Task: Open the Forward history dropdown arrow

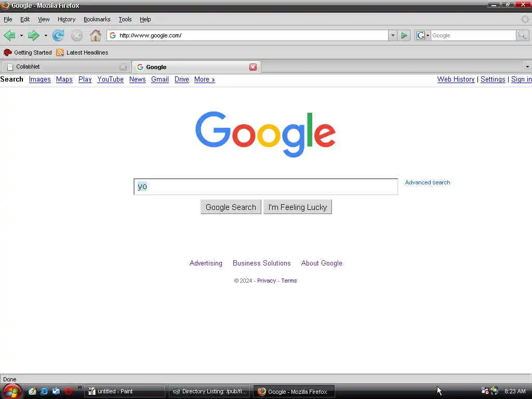Action: pyautogui.click(x=46, y=35)
